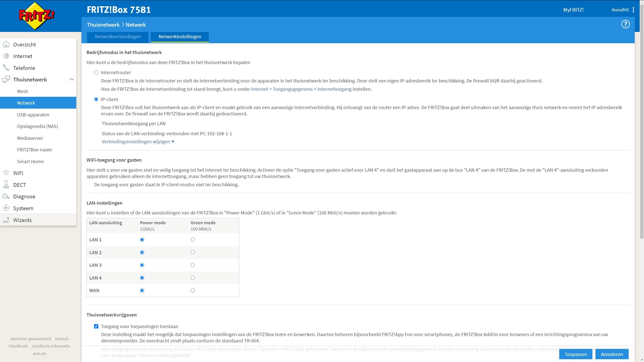Open the help question mark icon

[x=625, y=24]
